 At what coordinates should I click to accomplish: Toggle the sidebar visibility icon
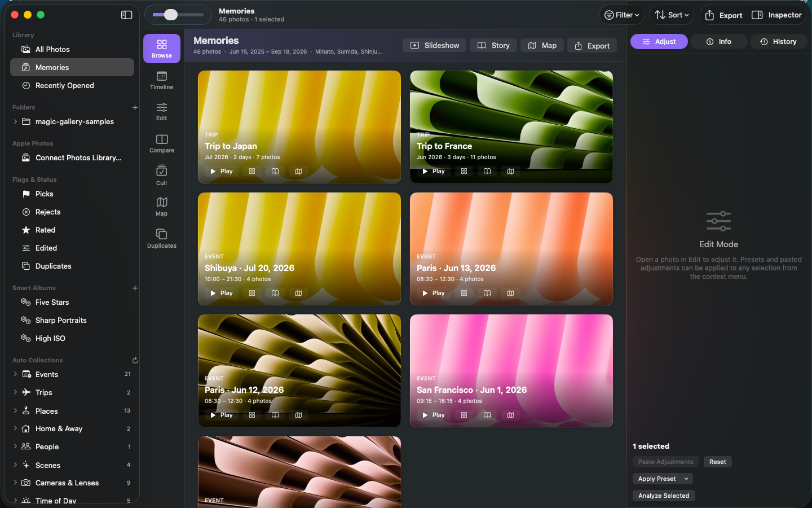pyautogui.click(x=127, y=15)
